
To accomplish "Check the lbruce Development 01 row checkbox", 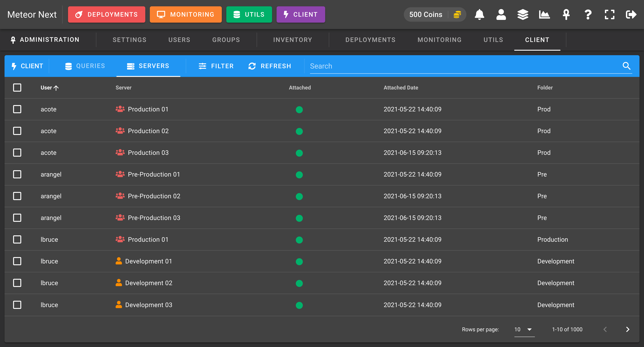I will click(x=17, y=261).
